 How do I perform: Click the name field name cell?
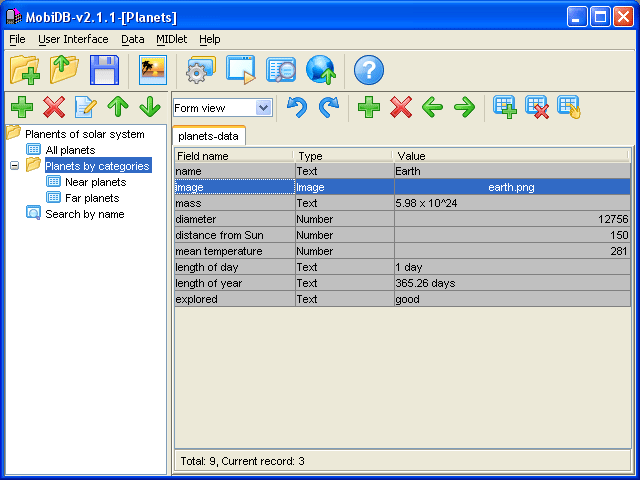235,171
